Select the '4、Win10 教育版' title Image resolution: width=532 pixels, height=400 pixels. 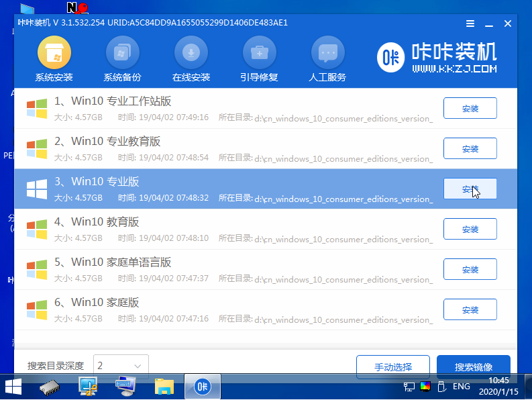(x=97, y=221)
